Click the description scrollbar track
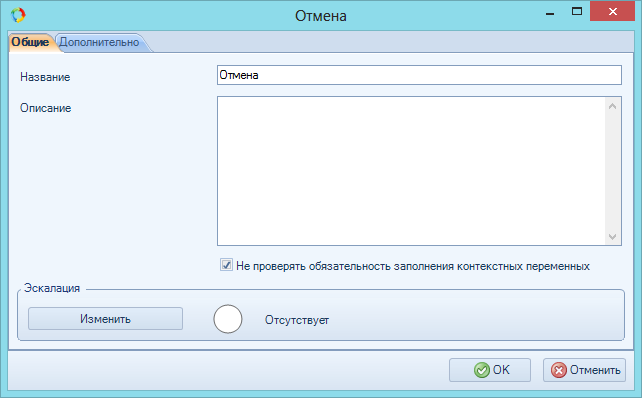Image resolution: width=642 pixels, height=398 pixels. [613, 171]
